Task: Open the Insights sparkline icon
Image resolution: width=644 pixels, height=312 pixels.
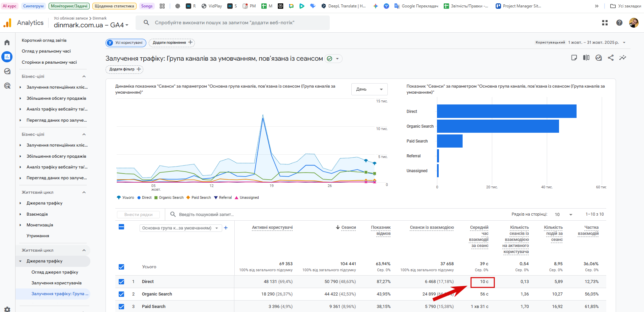Action: pos(622,58)
